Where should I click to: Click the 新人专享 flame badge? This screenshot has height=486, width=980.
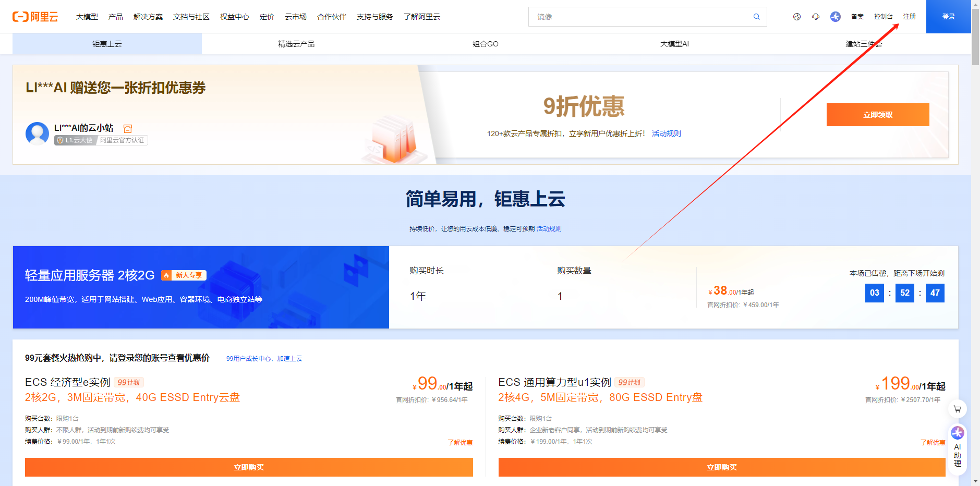tap(184, 275)
